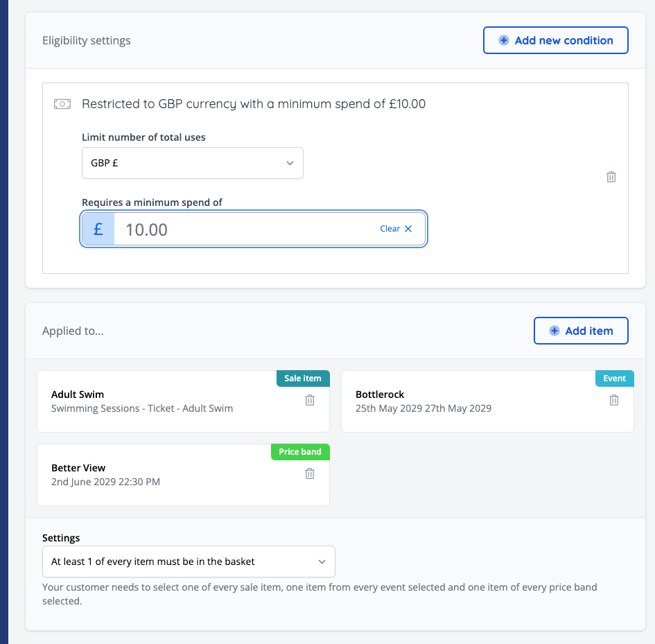Click the money icon beside the restriction description
Image resolution: width=655 pixels, height=644 pixels.
pyautogui.click(x=62, y=103)
